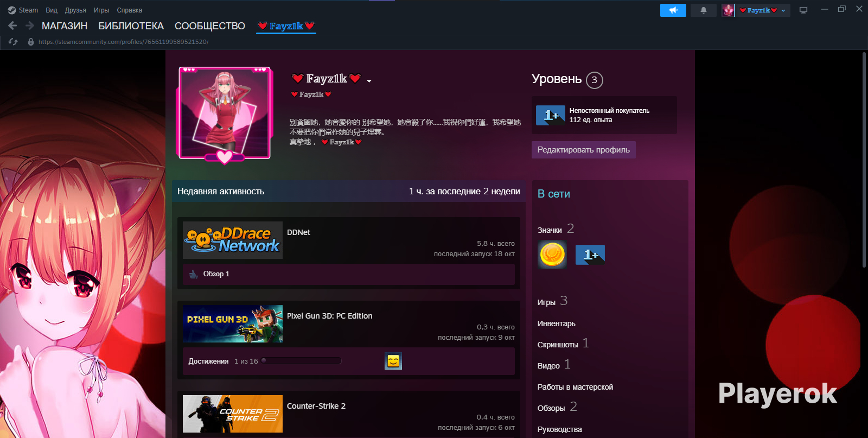Click the page vertical scrollbar
The width and height of the screenshot is (868, 438).
pos(864,160)
